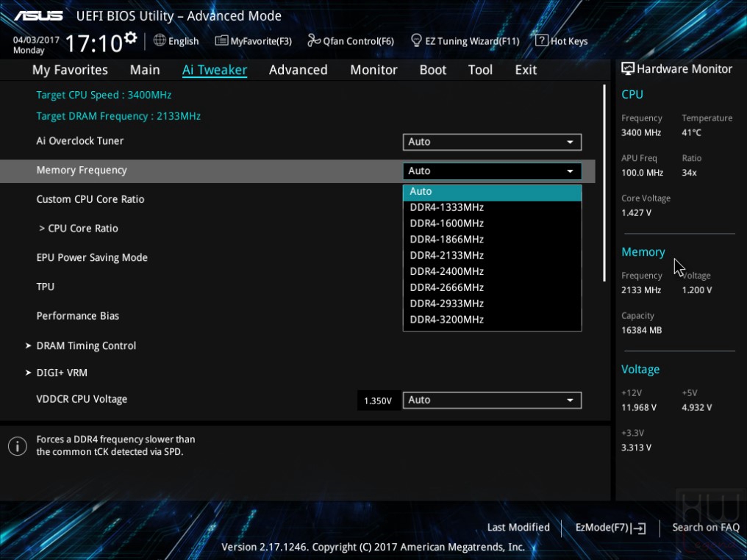Open the Ai Overclock Tuner dropdown

pos(492,142)
